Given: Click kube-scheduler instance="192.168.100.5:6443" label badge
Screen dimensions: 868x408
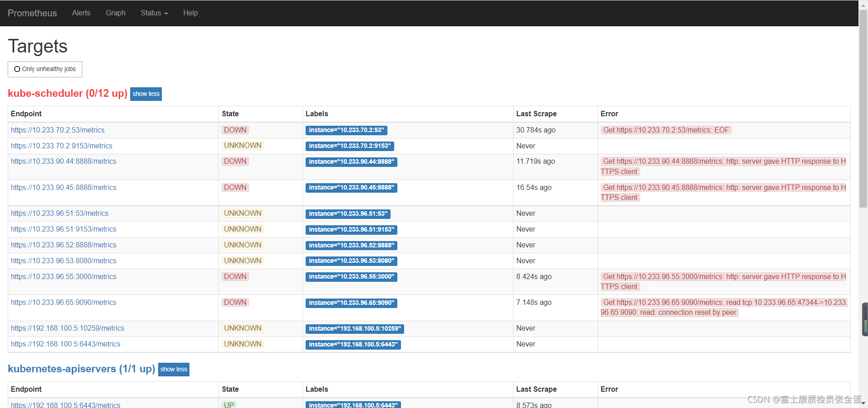Looking at the screenshot, I should click(x=353, y=345).
